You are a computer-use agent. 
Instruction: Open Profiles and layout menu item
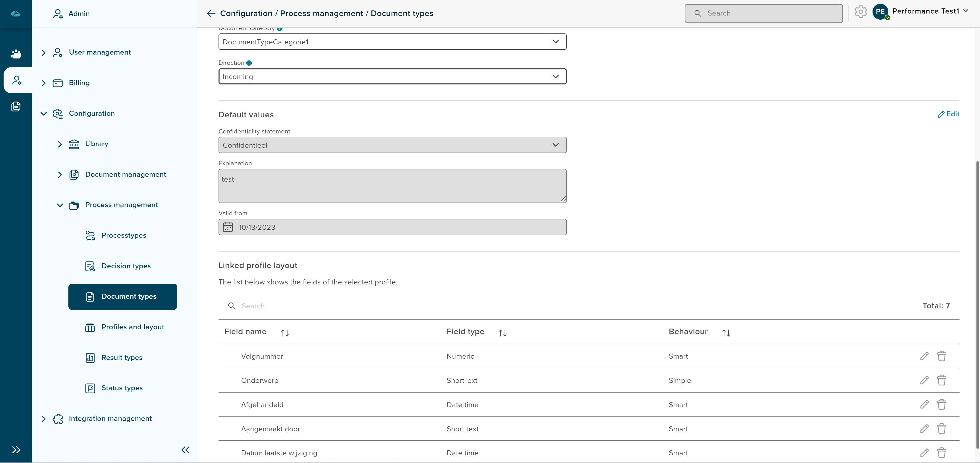click(x=132, y=327)
